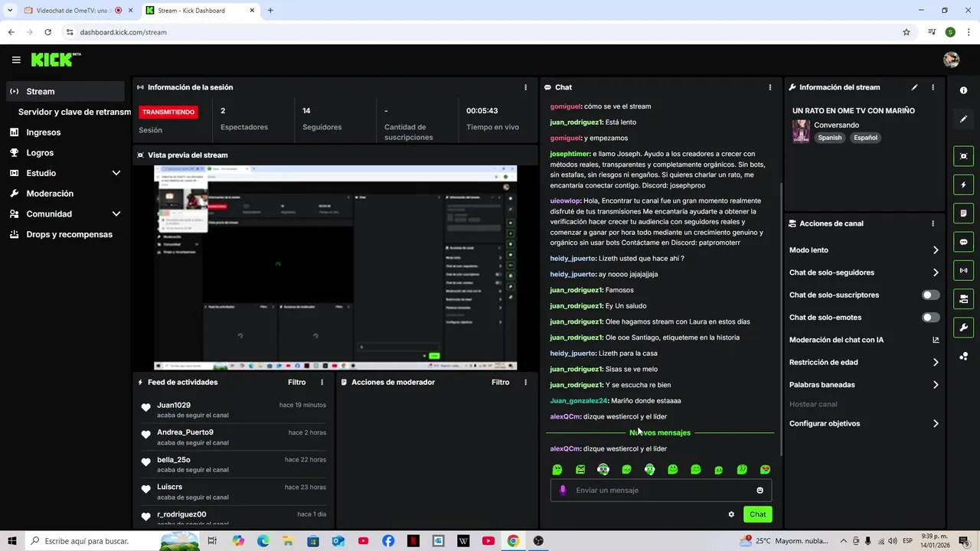Toggle the chat bubble widget icon in the right rail
Image resolution: width=980 pixels, height=551 pixels.
click(x=963, y=242)
